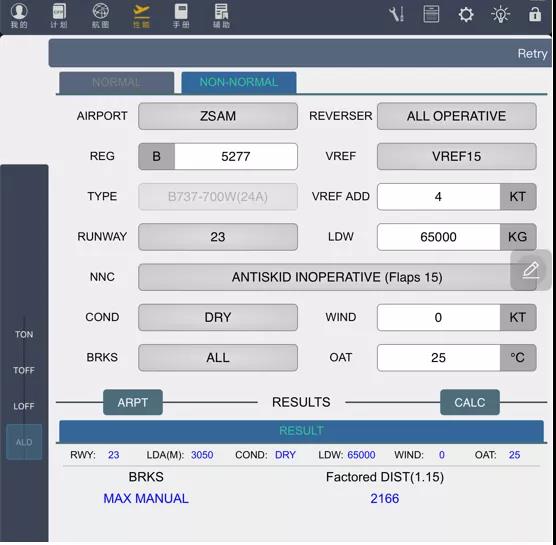Click the ARPT button
This screenshot has height=545, width=556.
click(133, 402)
